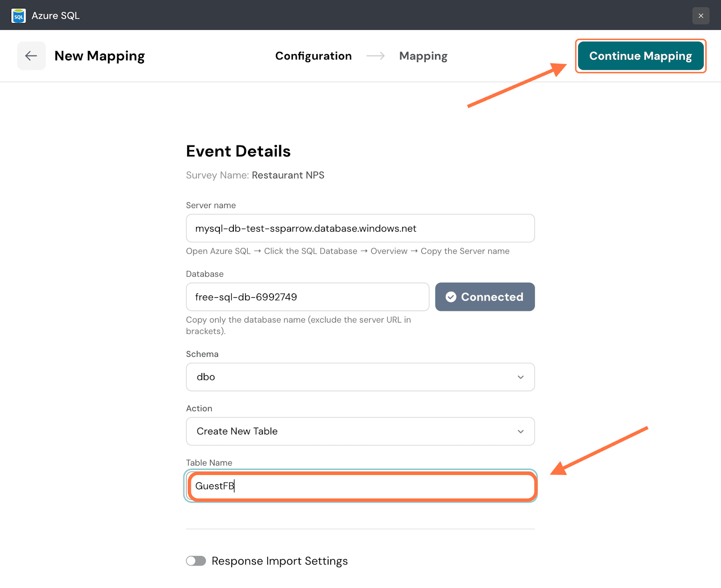Focus the Server name input field
This screenshot has width=721, height=588.
(360, 228)
